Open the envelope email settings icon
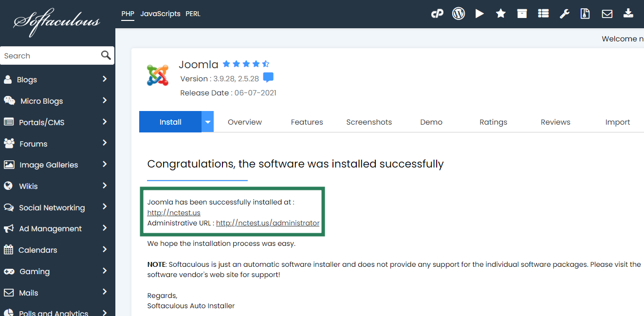The height and width of the screenshot is (316, 644). (x=607, y=14)
